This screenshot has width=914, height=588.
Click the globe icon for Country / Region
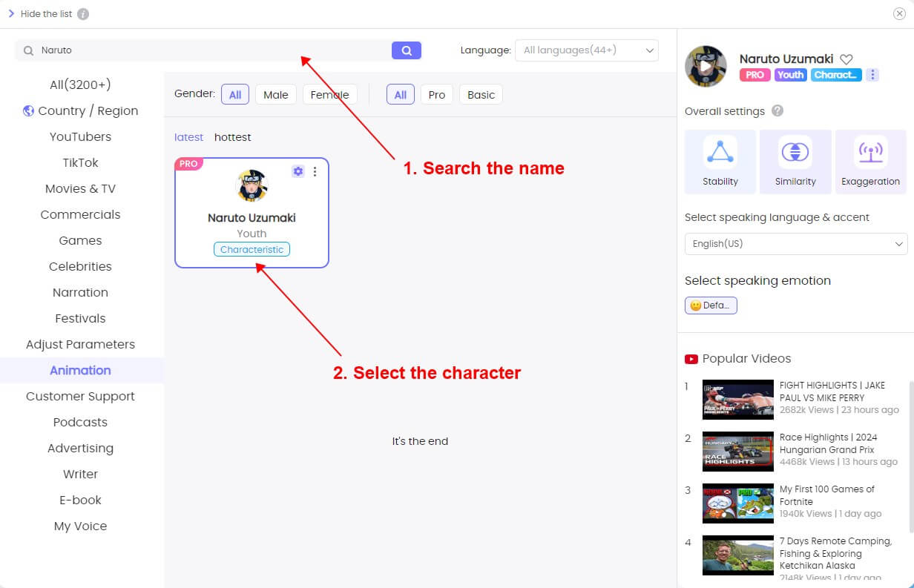pyautogui.click(x=29, y=110)
